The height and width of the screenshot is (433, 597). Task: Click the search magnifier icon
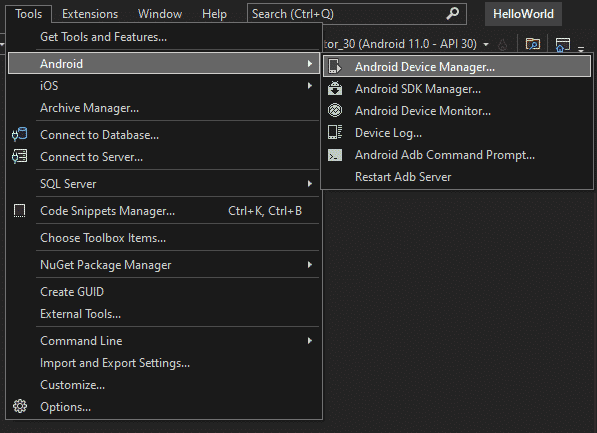coord(452,13)
